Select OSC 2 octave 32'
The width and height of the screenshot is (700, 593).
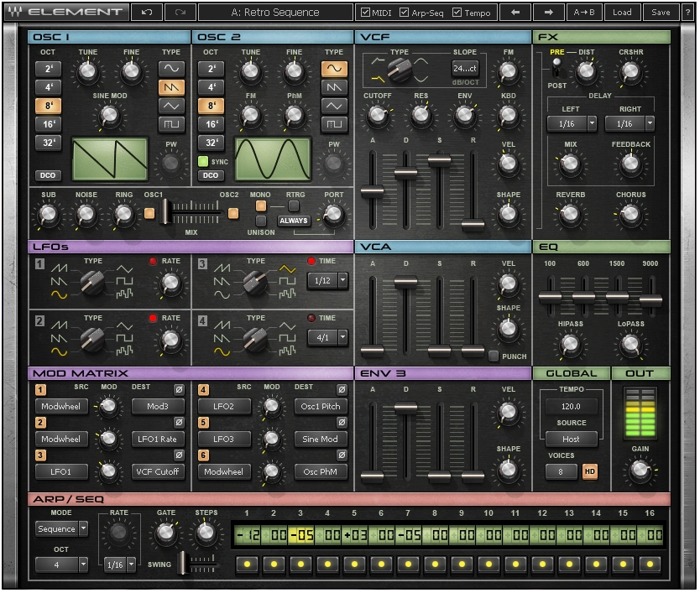(212, 143)
